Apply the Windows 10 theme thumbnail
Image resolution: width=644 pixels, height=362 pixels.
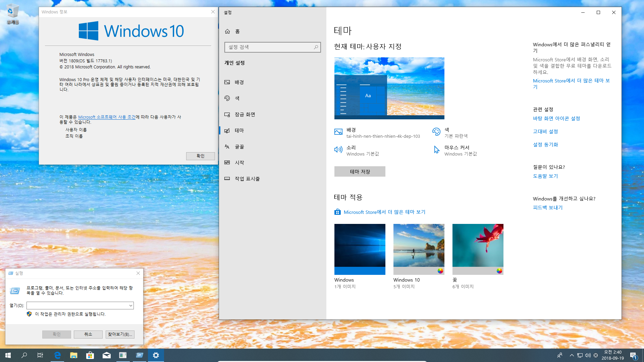[x=419, y=249]
